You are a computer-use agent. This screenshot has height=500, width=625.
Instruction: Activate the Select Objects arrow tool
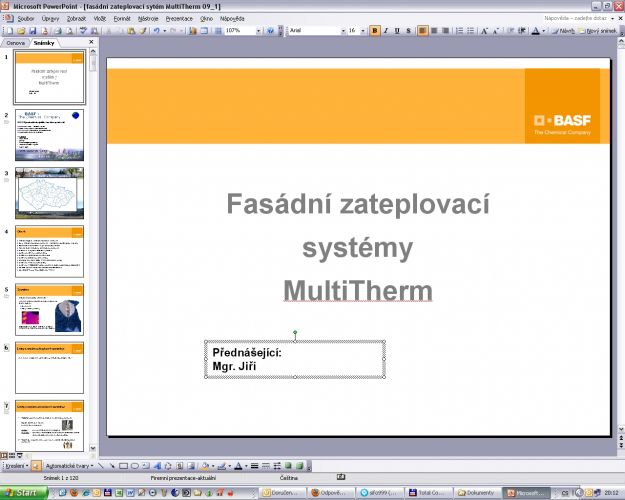pyautogui.click(x=36, y=466)
